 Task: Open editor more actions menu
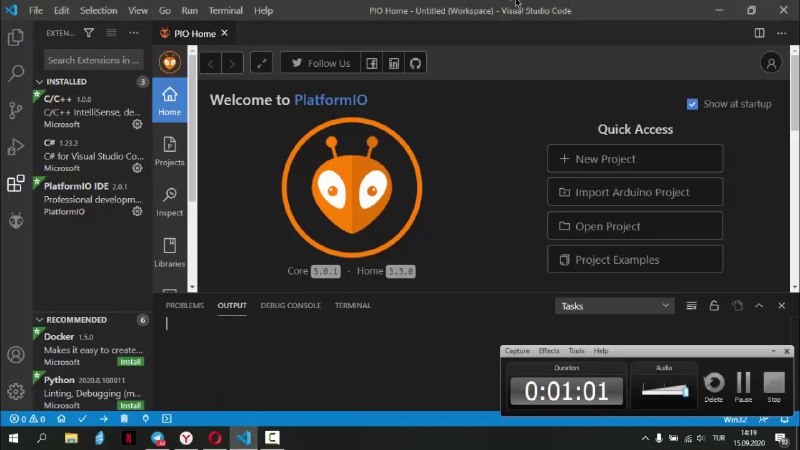coord(782,33)
